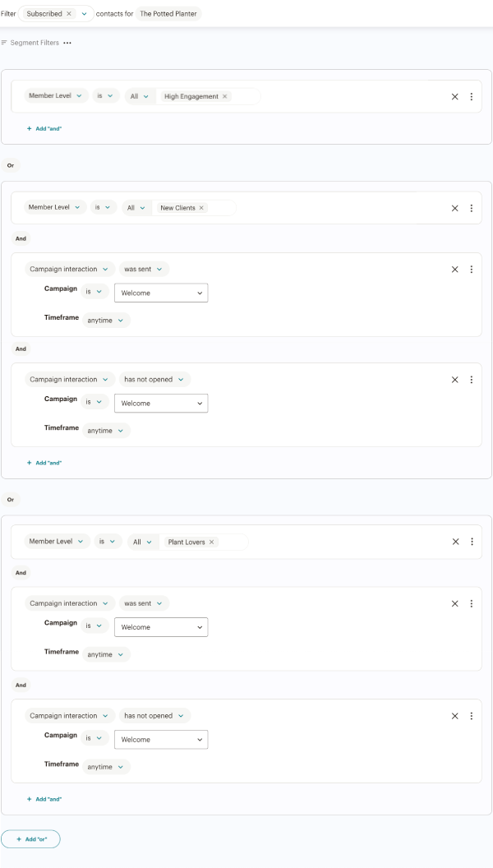Add "and" condition to High Engagement group
Screen dimensions: 493x868
click(x=44, y=128)
